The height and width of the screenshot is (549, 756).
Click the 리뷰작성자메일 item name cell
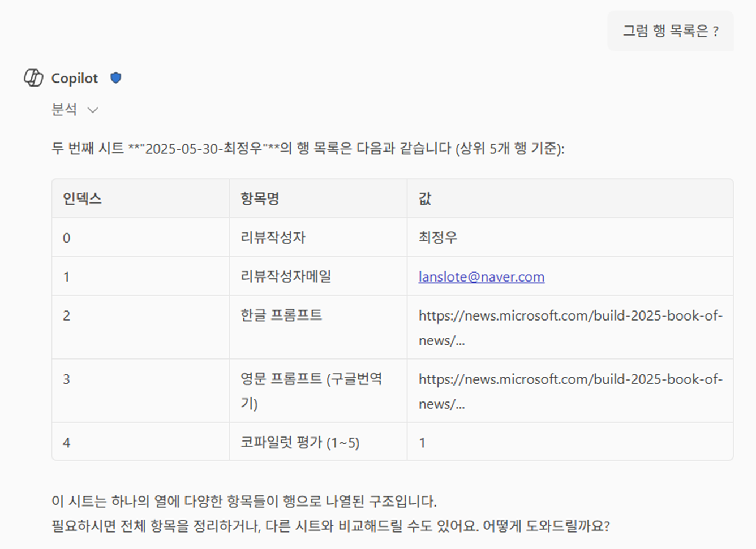pyautogui.click(x=318, y=276)
